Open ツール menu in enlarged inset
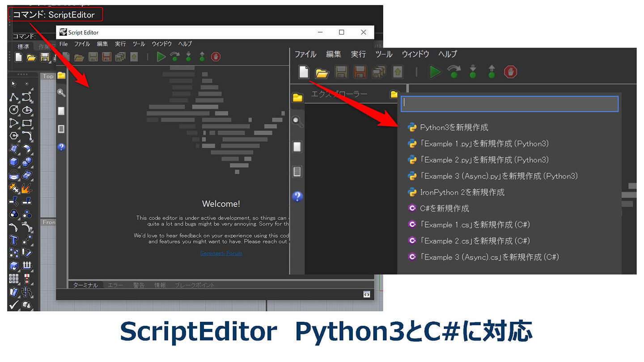Image resolution: width=644 pixels, height=362 pixels. click(x=384, y=54)
